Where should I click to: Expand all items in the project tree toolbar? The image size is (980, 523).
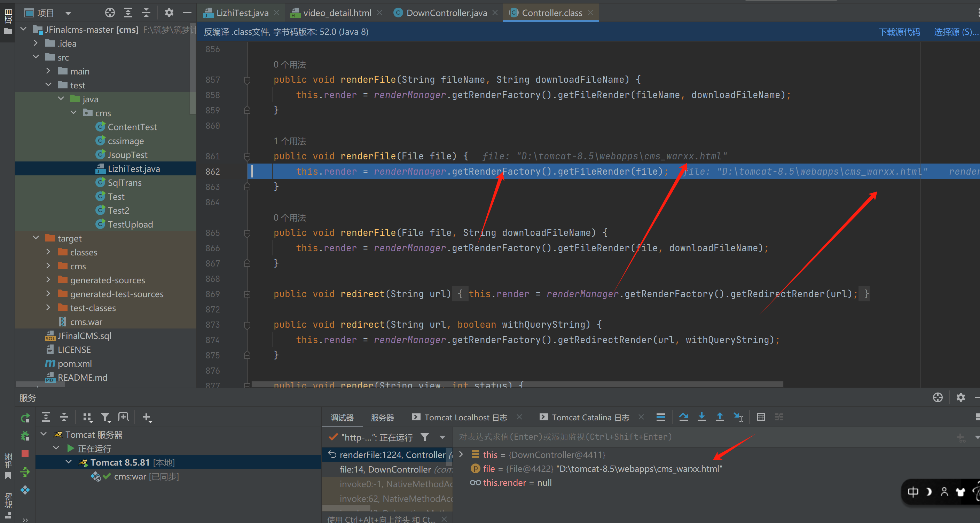pos(128,13)
